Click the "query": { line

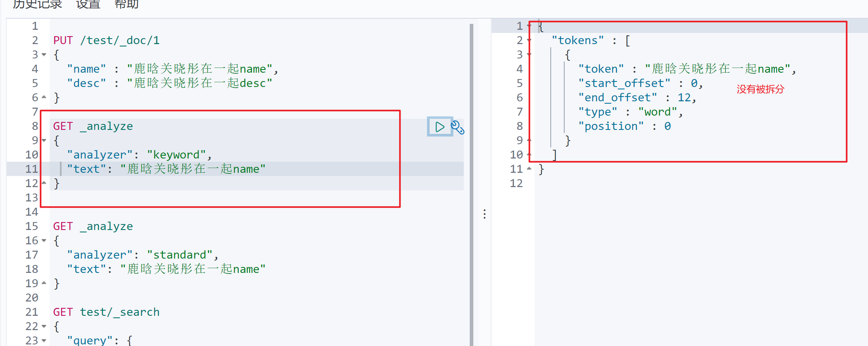pyautogui.click(x=100, y=340)
